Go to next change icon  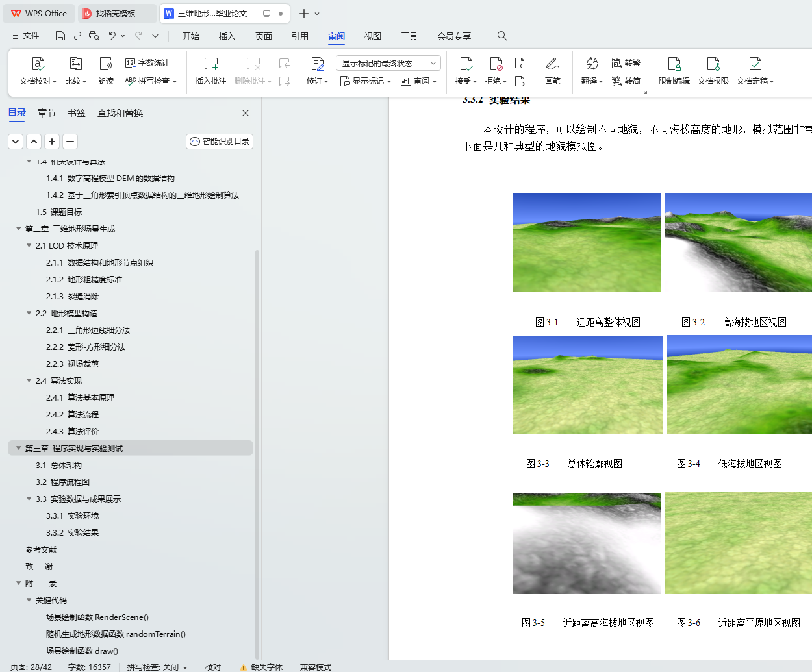520,81
